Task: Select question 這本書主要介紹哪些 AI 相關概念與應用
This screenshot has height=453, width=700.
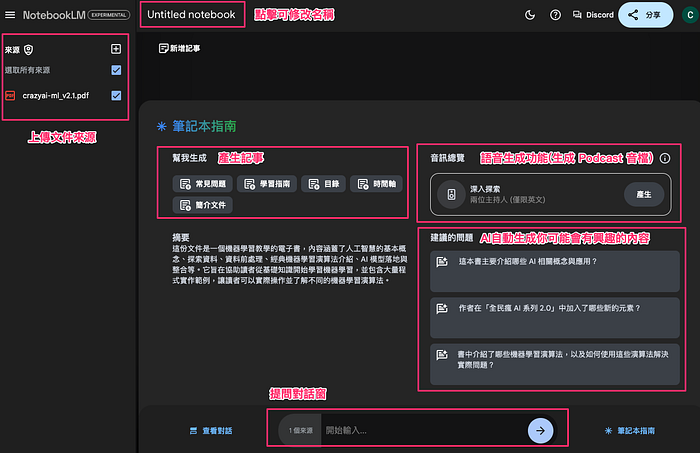Action: click(x=555, y=271)
